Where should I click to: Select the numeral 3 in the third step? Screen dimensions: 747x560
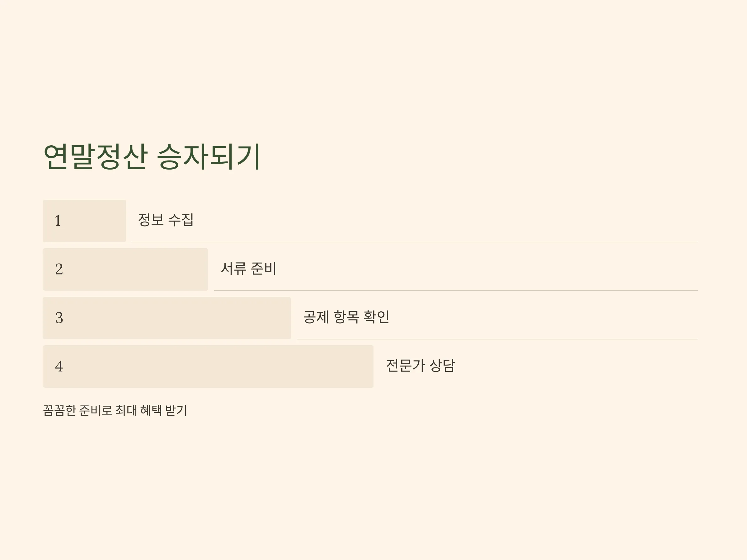[x=59, y=318]
